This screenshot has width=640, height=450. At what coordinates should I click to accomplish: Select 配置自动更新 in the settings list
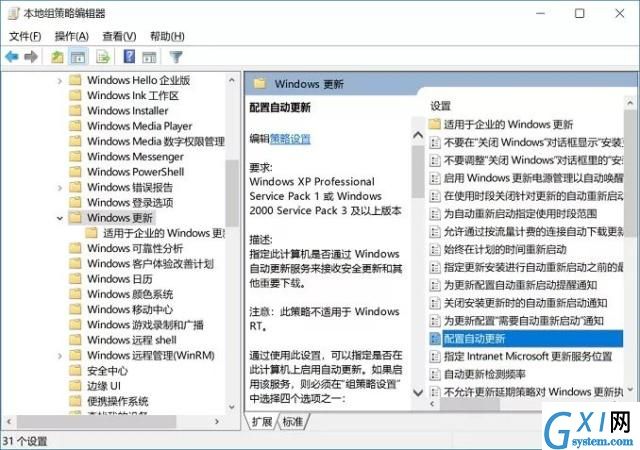point(533,339)
